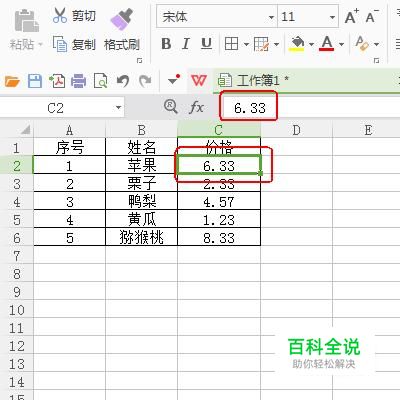Image resolution: width=400 pixels, height=400 pixels.
Task: Click price cell 4.57
Action: [x=219, y=201]
